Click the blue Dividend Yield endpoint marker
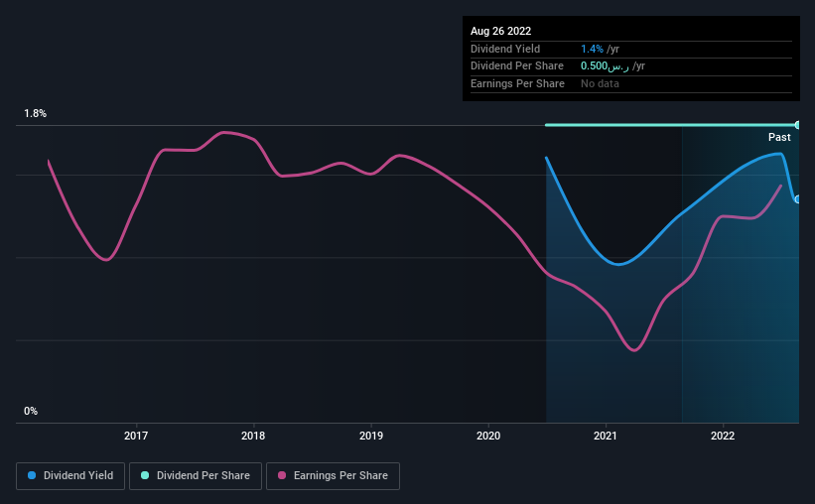Image resolution: width=815 pixels, height=504 pixels. tap(797, 199)
